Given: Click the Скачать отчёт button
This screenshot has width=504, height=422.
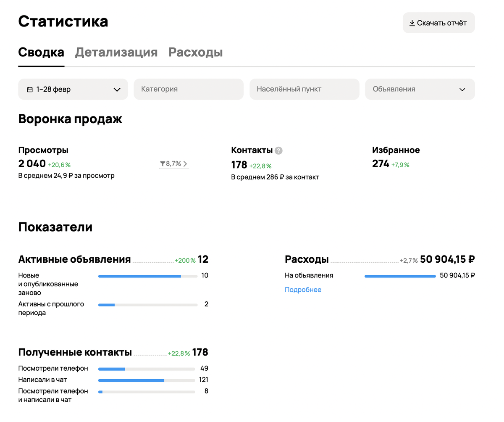Looking at the screenshot, I should tap(438, 23).
